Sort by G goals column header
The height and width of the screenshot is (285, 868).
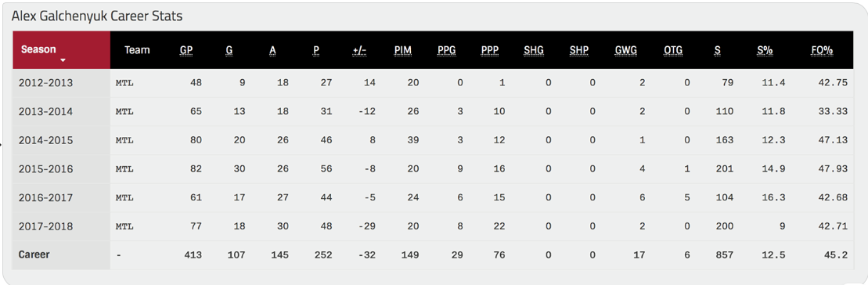pos(229,50)
